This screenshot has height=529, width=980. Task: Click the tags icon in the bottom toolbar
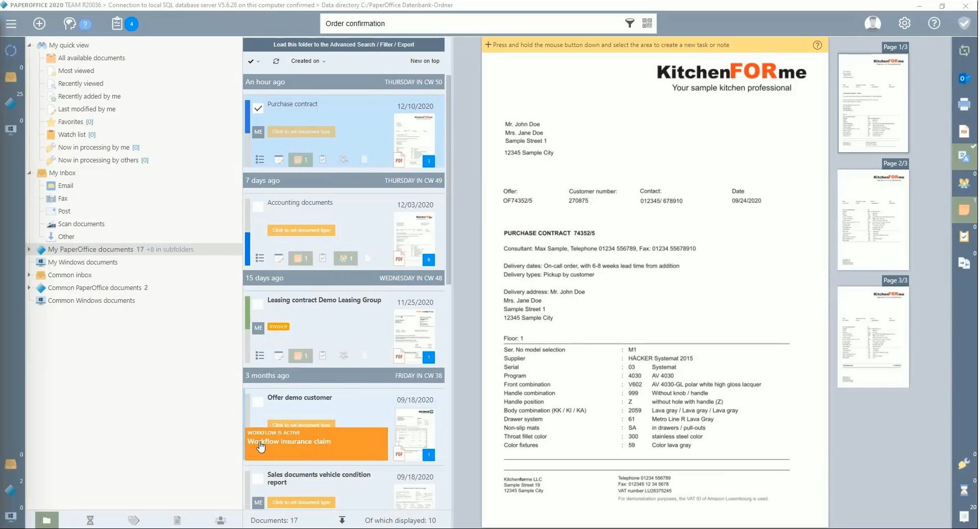(x=134, y=520)
